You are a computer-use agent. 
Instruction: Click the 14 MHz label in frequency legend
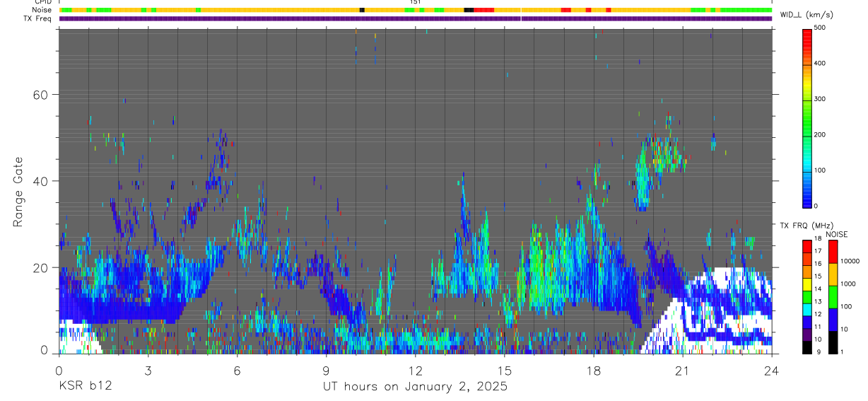coord(817,289)
